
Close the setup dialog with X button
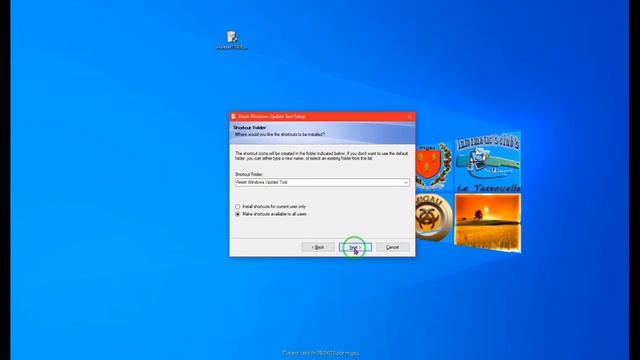point(410,116)
